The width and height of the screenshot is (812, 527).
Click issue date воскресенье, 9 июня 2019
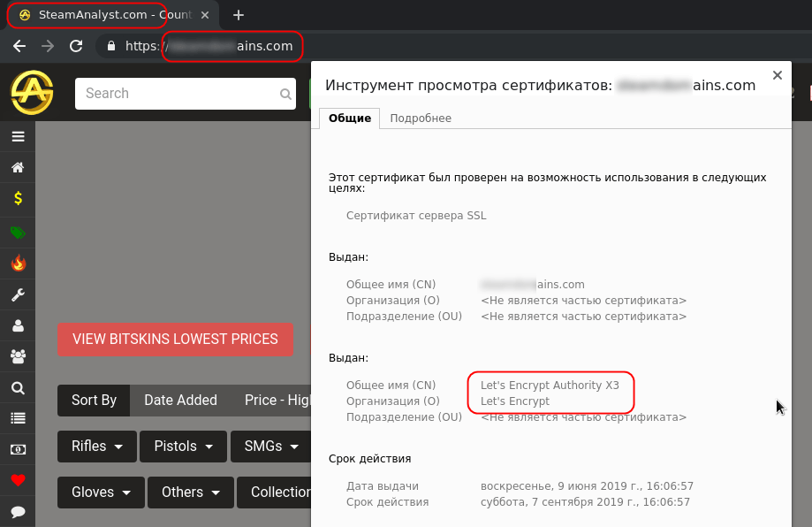[x=587, y=486]
